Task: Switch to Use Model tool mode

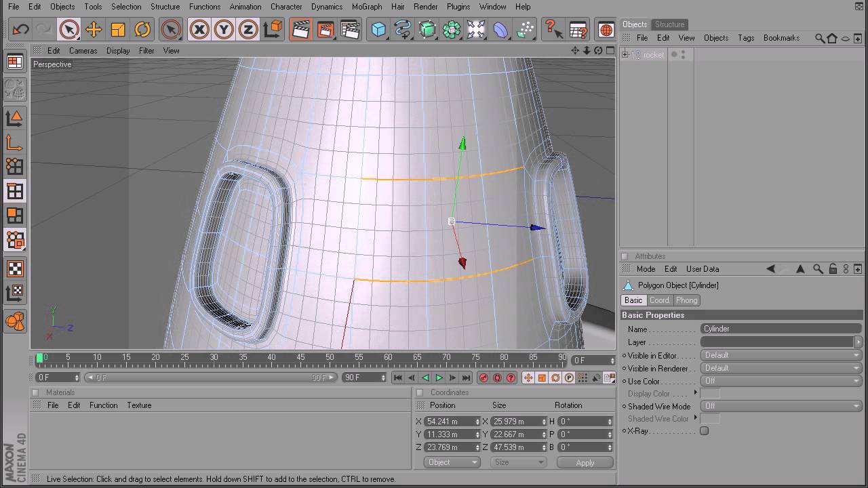Action: 14,118
